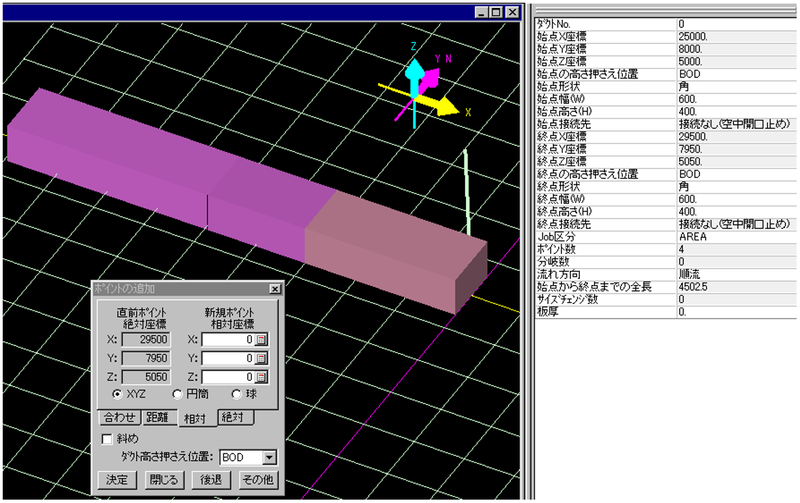Open the ダクト高さ押さえ位置 BOD dropdown
This screenshot has width=800, height=503.
[267, 457]
